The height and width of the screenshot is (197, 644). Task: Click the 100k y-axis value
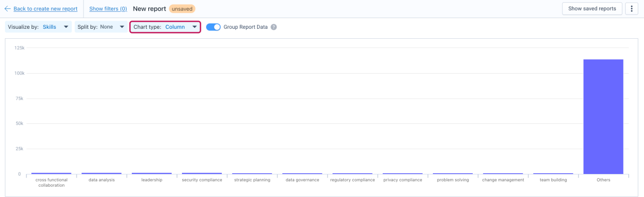pos(19,73)
